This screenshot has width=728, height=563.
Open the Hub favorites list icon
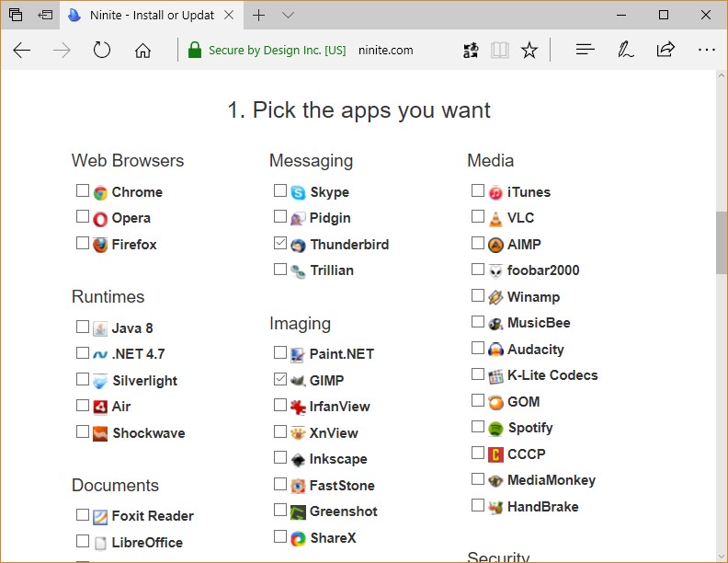(586, 51)
